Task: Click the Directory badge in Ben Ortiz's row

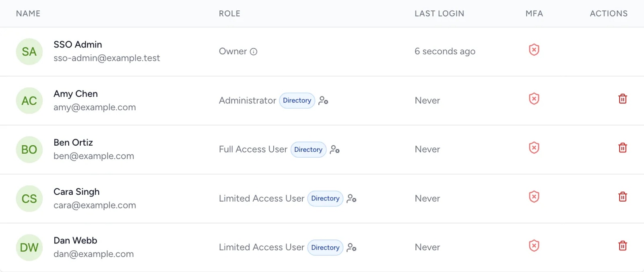Action: (308, 150)
